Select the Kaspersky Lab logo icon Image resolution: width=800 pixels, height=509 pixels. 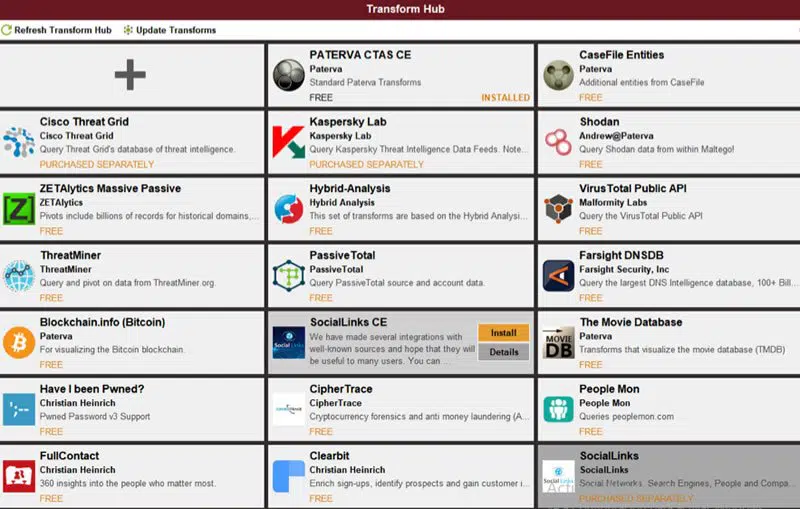288,142
